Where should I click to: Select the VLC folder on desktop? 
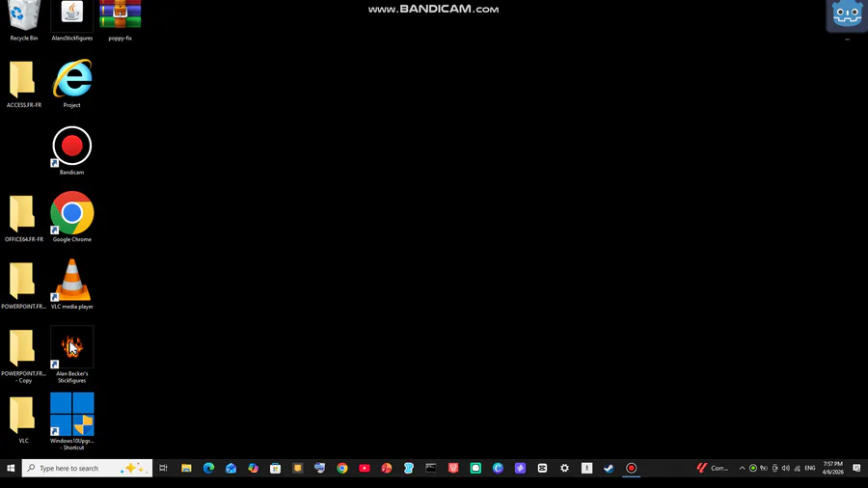coord(24,420)
